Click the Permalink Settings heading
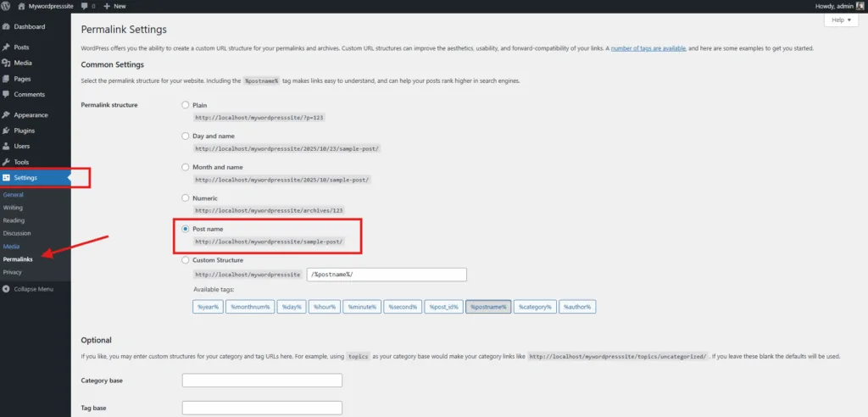The width and height of the screenshot is (868, 417). point(124,30)
